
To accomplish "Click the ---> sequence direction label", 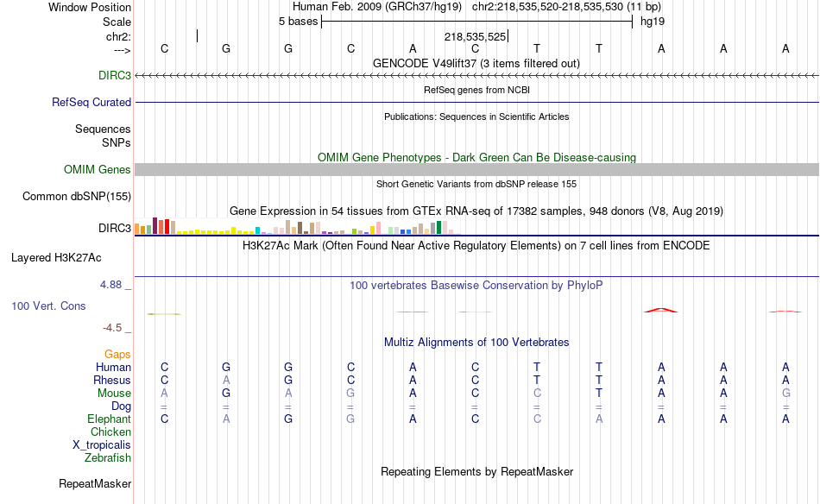I will (123, 50).
